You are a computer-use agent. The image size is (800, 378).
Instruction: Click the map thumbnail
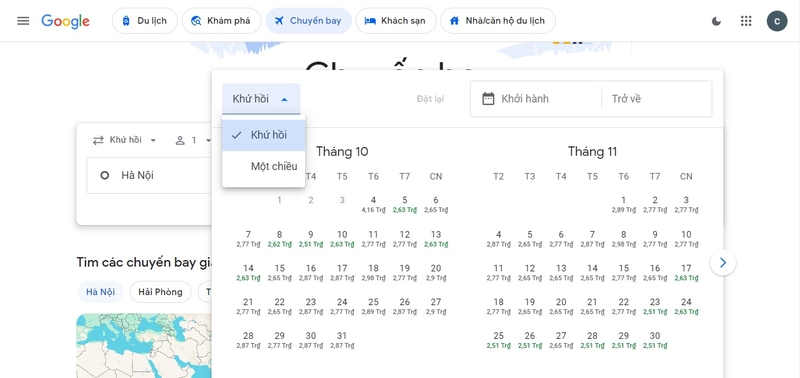tap(144, 346)
